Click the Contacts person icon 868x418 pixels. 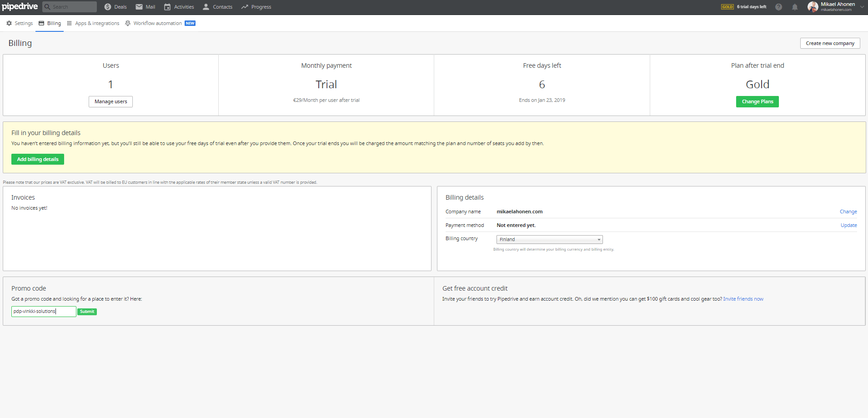[206, 7]
